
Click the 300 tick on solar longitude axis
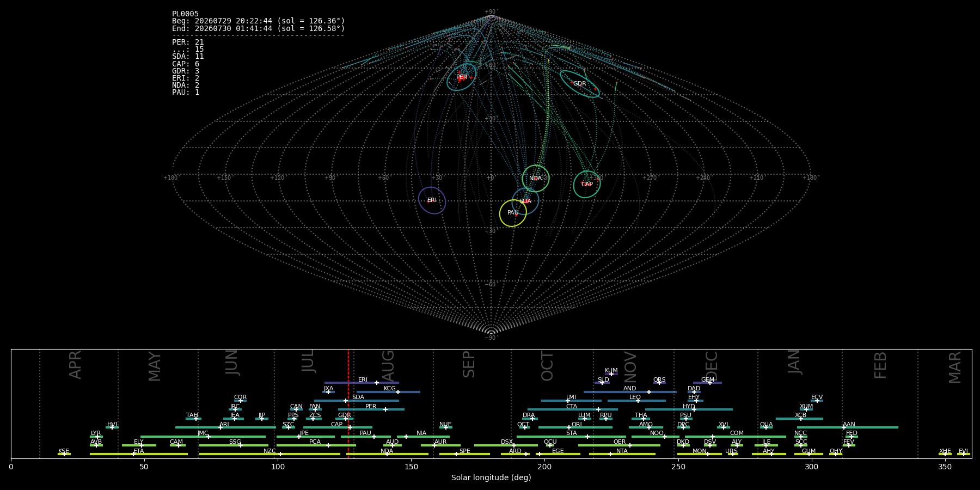pos(811,467)
